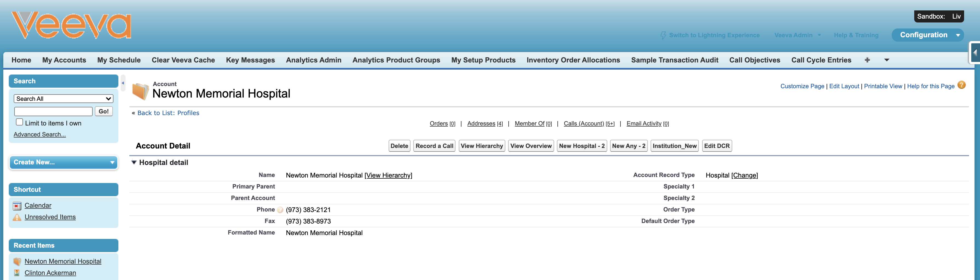Click the Unresolved Items warning icon
This screenshot has height=280, width=980.
tap(17, 217)
